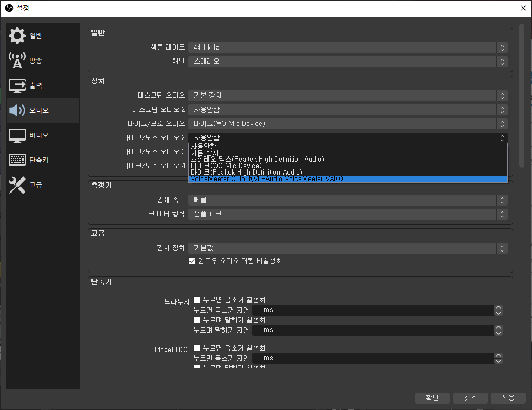Open the 감시 장치 기본값 dropdown
This screenshot has height=410, width=532.
click(x=347, y=249)
